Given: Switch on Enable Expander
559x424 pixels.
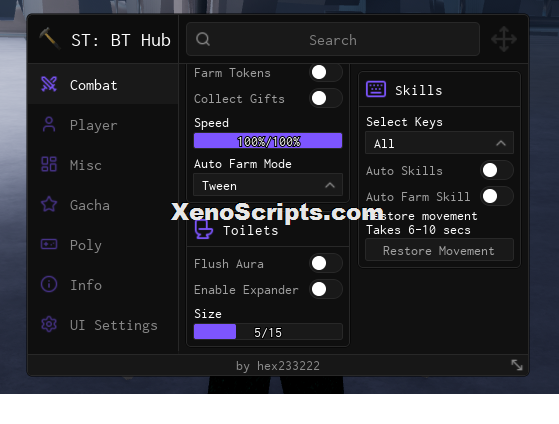Looking at the screenshot, I should 326,289.
